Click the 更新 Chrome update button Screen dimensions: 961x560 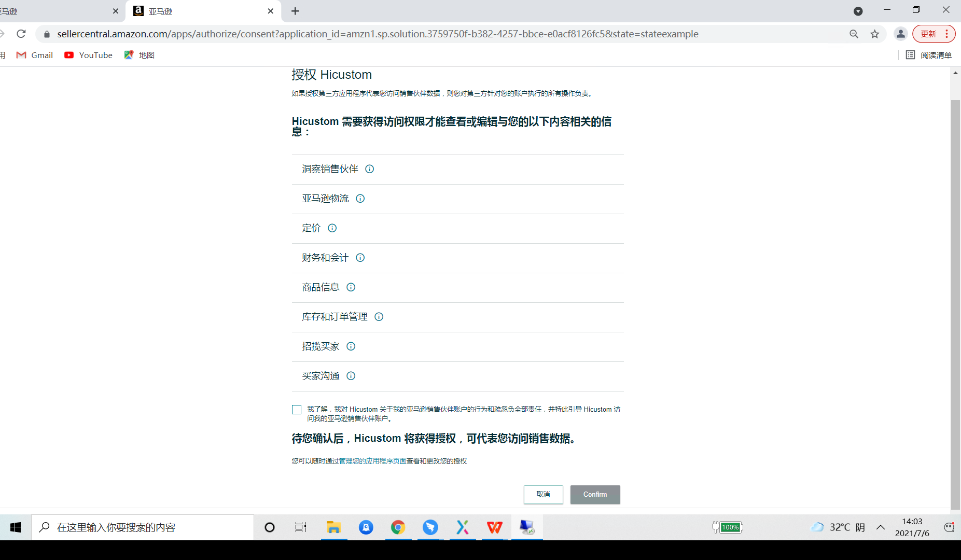click(x=928, y=34)
